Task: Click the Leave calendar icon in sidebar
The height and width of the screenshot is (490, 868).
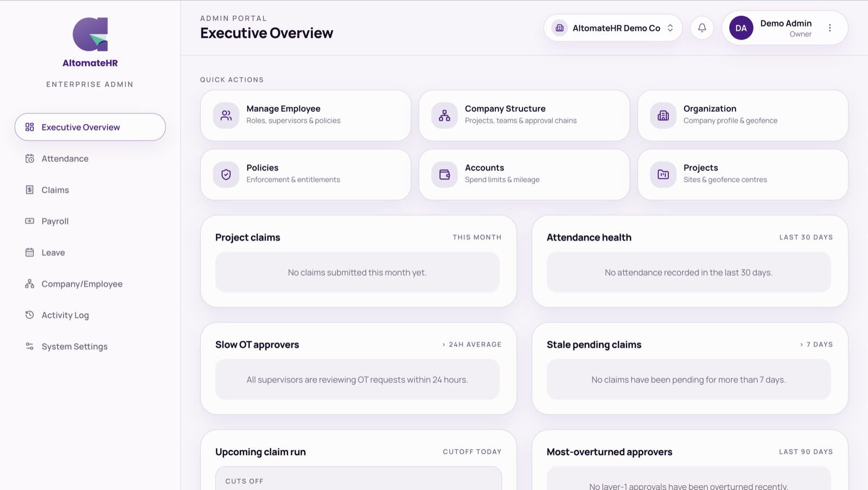Action: pos(30,252)
